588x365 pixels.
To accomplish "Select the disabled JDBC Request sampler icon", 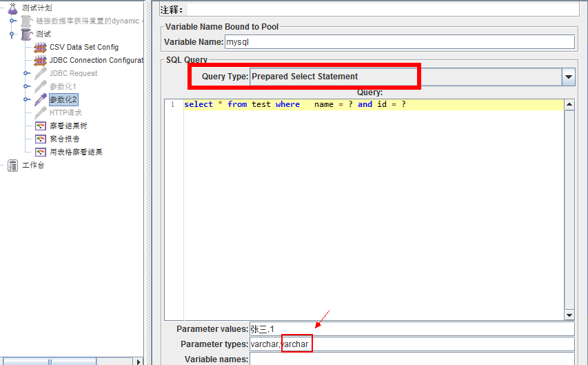I will 40,73.
